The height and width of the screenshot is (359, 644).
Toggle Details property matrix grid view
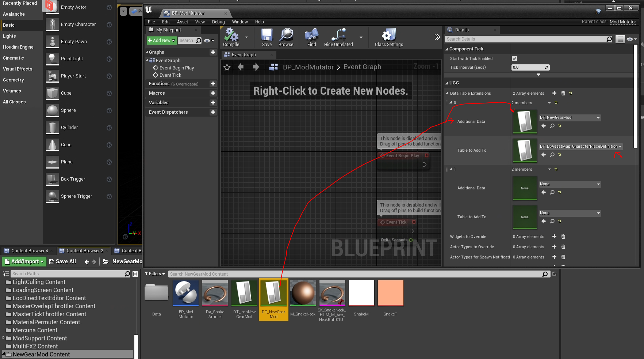coord(620,39)
